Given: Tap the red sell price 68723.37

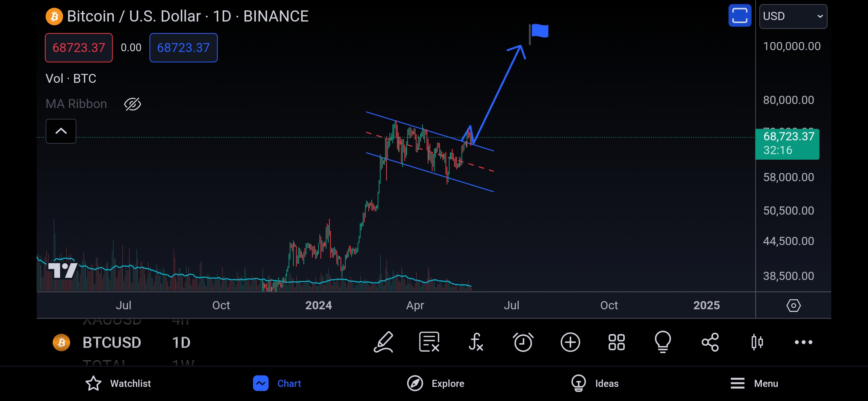Looking at the screenshot, I should pyautogui.click(x=79, y=48).
